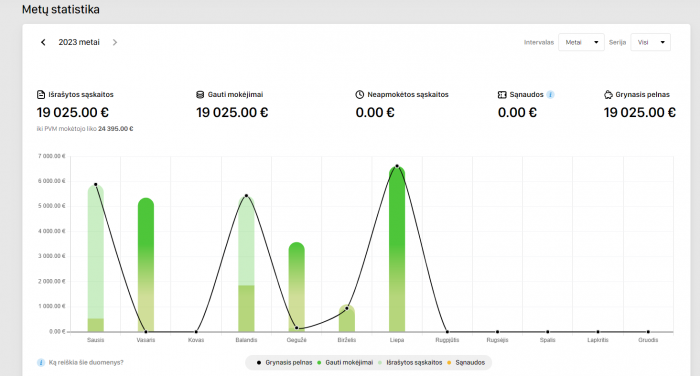700x376 pixels.
Task: Toggle Grynasis pelnas legend series
Action: [284, 363]
